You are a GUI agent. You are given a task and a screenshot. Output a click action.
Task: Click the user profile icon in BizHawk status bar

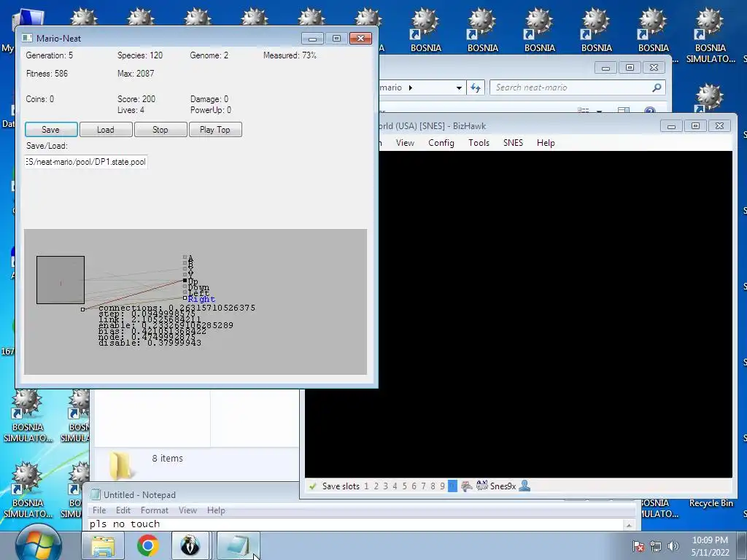point(525,486)
